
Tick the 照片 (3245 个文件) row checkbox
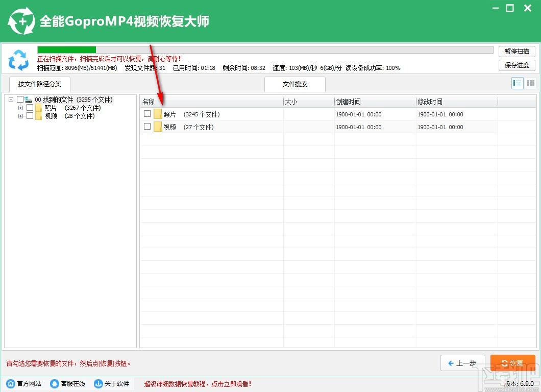pyautogui.click(x=147, y=113)
